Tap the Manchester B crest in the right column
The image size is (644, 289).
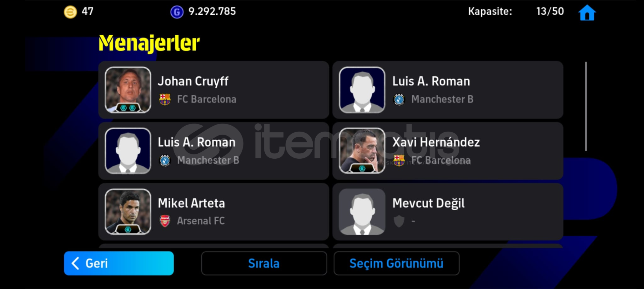coord(399,99)
